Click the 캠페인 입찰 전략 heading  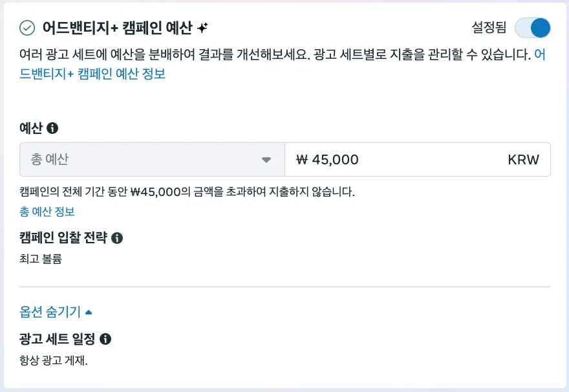[63, 238]
